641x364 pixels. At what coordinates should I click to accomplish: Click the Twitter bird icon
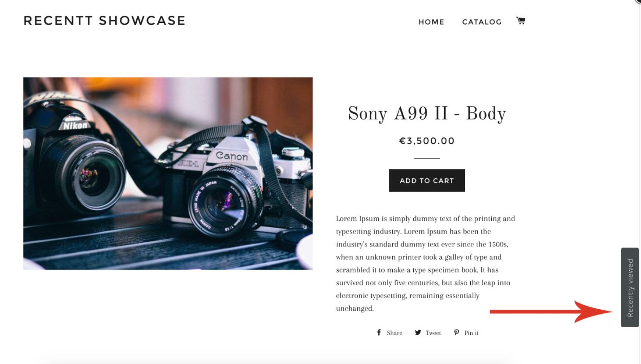click(418, 333)
